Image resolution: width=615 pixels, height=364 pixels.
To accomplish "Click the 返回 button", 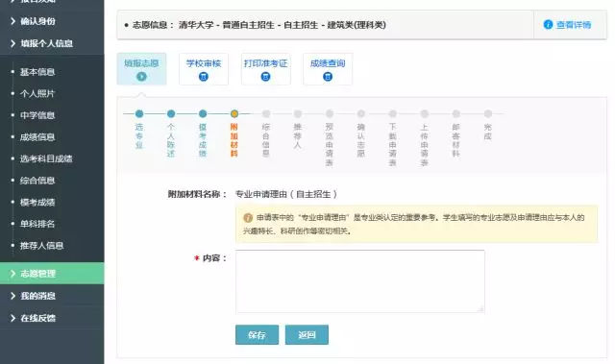I will (307, 334).
